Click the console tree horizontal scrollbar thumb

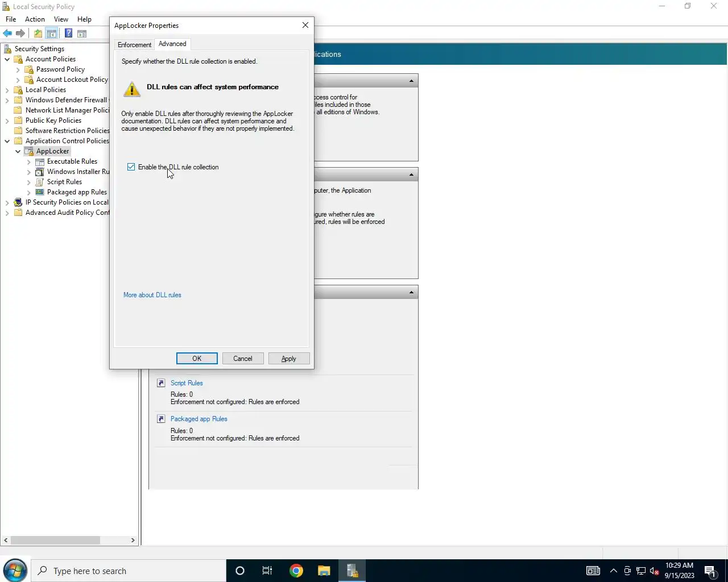pyautogui.click(x=56, y=540)
